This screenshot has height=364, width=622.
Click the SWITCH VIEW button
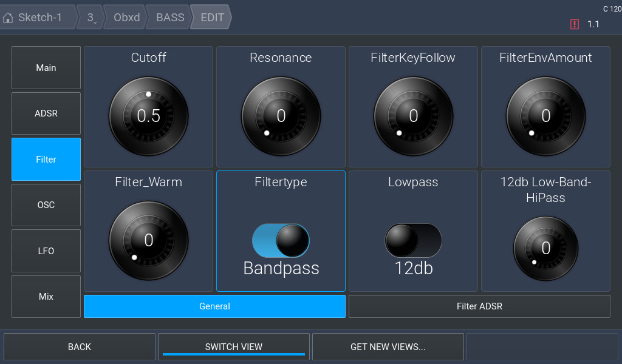click(x=234, y=346)
